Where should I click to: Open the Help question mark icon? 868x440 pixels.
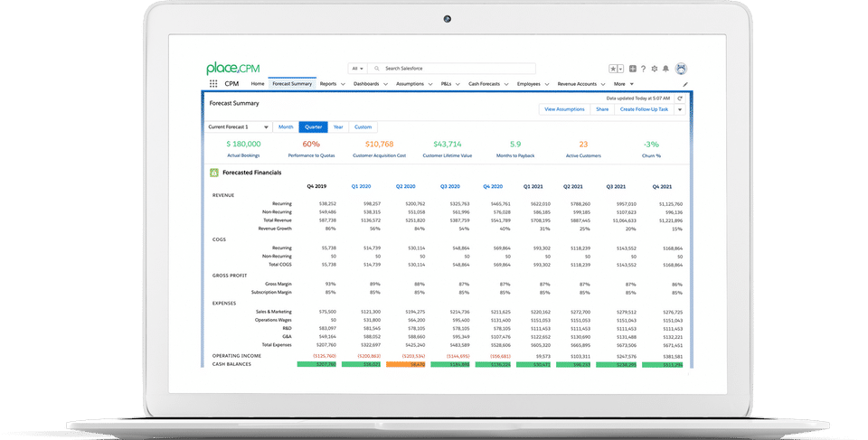(643, 69)
